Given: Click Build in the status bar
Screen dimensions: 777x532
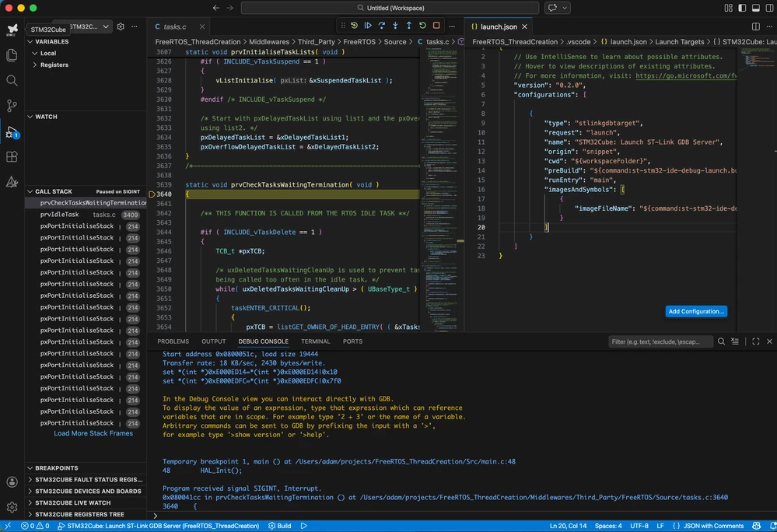Looking at the screenshot, I should pos(279,526).
